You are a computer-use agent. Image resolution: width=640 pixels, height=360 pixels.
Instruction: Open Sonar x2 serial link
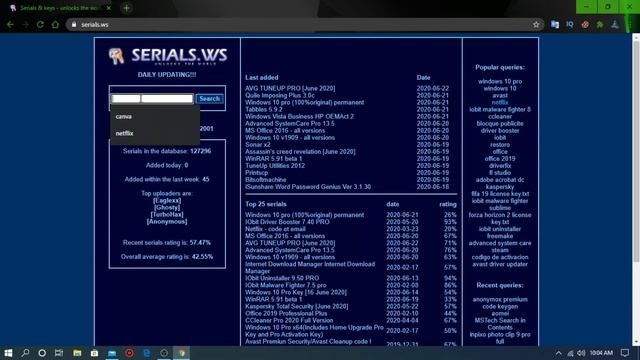point(258,144)
